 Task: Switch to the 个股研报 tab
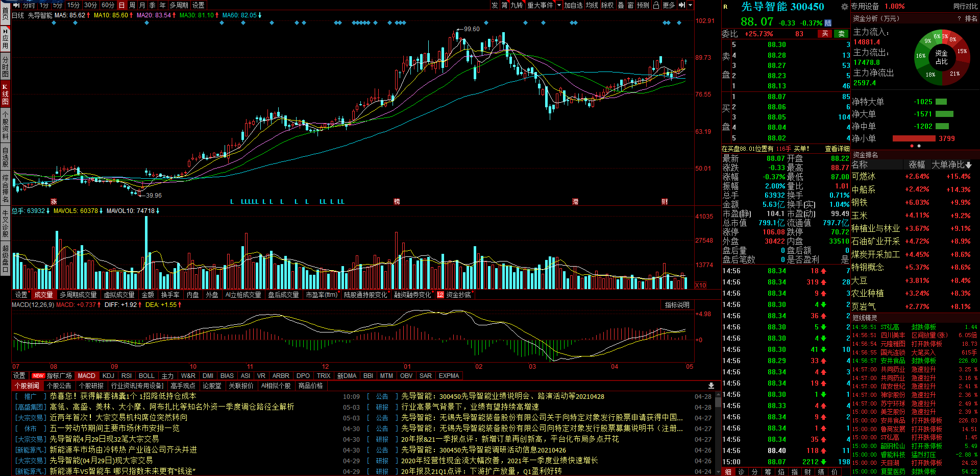pyautogui.click(x=91, y=386)
